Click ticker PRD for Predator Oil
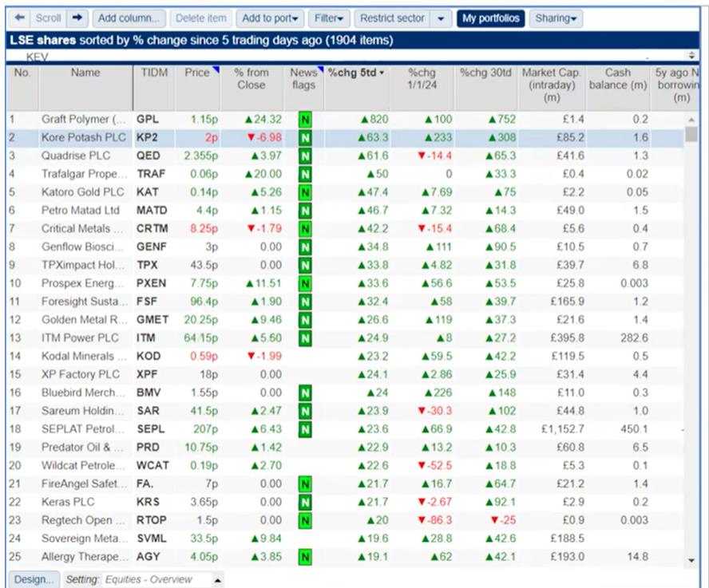This screenshot has height=588, width=709. 148,448
